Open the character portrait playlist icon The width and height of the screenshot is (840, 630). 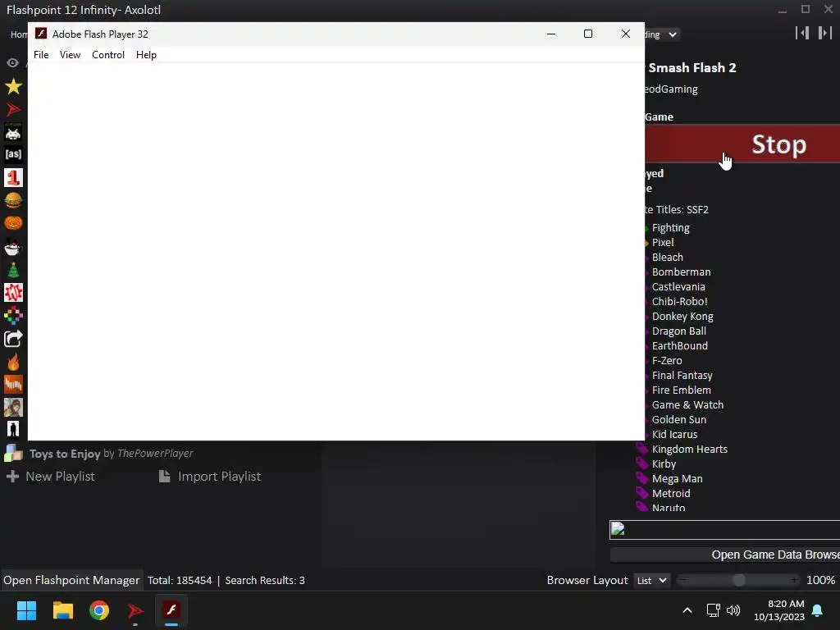pyautogui.click(x=13, y=407)
